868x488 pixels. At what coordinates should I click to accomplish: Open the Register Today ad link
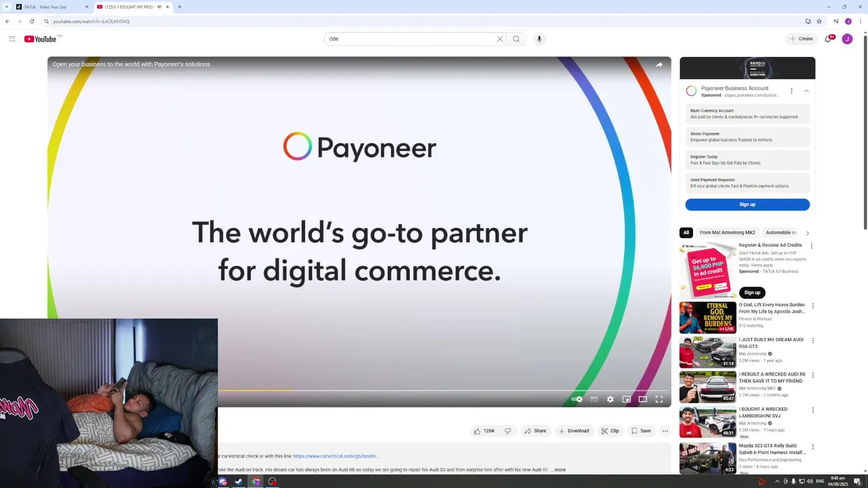(747, 160)
